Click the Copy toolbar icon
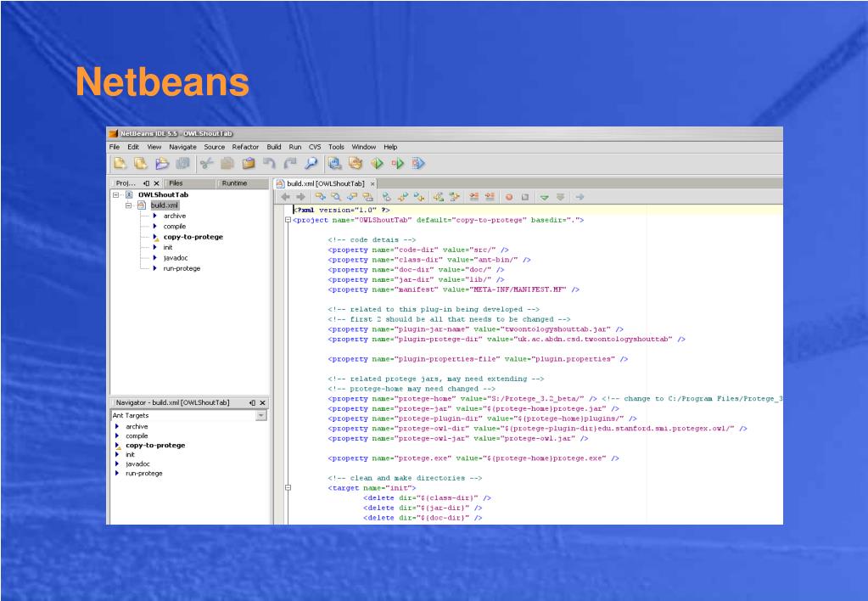 pyautogui.click(x=227, y=163)
